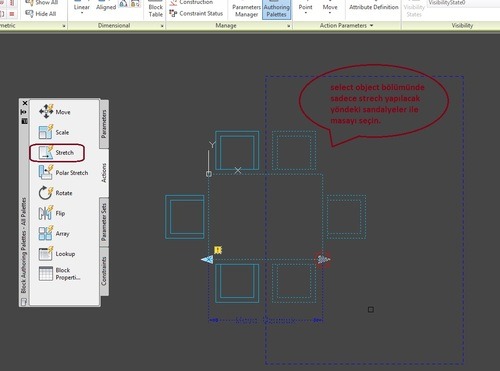
Task: Select the Rotate action icon
Action: 45,193
